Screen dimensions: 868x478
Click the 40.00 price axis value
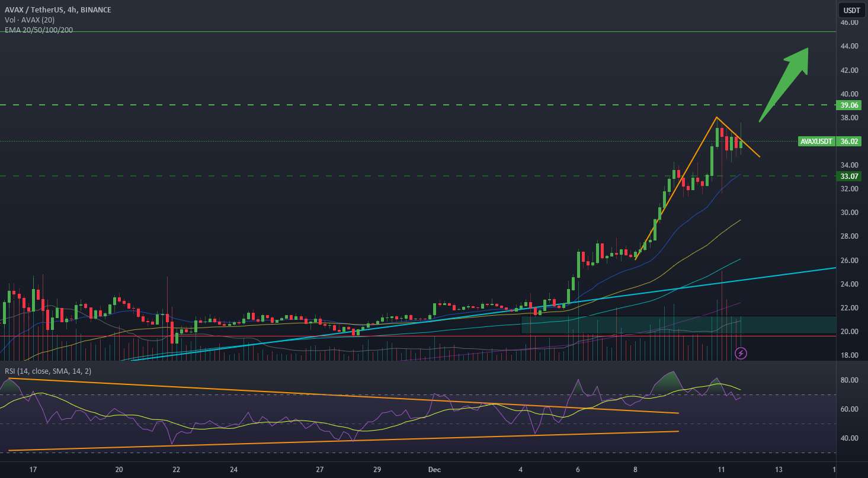point(850,94)
